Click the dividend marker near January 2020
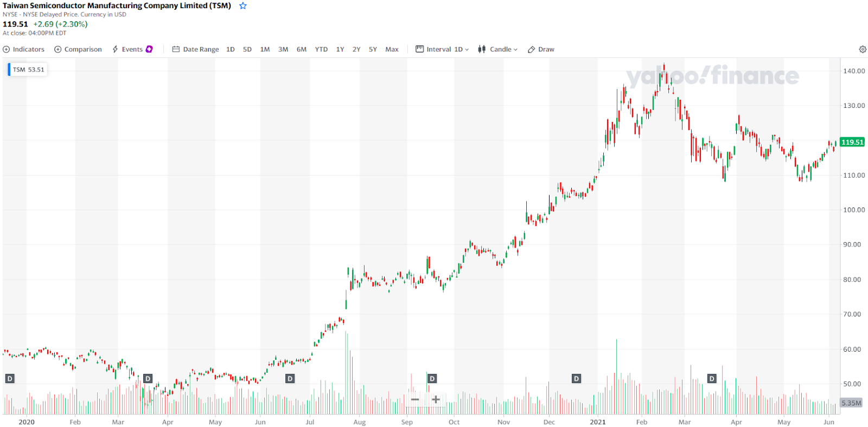Viewport: 868px width, 427px height. click(x=10, y=379)
